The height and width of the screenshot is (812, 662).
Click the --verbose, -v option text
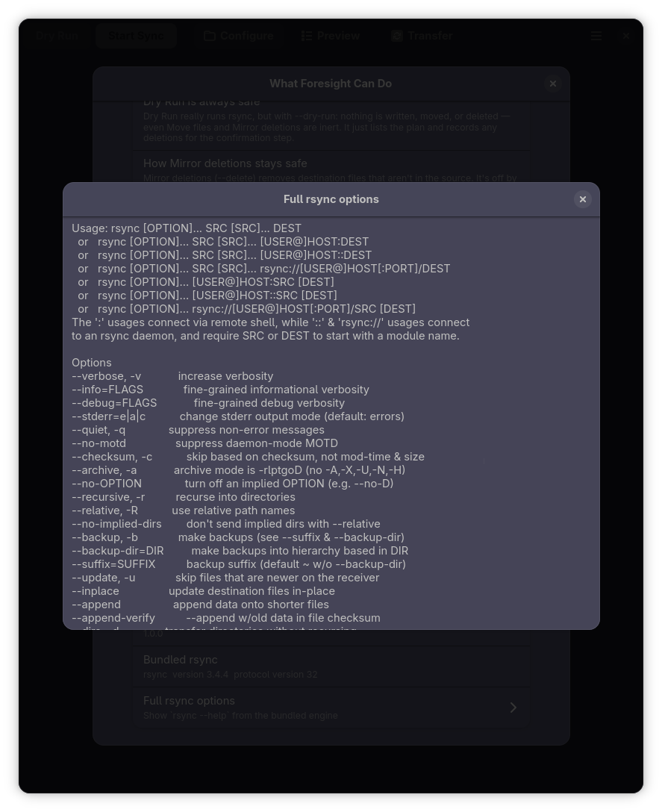tap(106, 376)
